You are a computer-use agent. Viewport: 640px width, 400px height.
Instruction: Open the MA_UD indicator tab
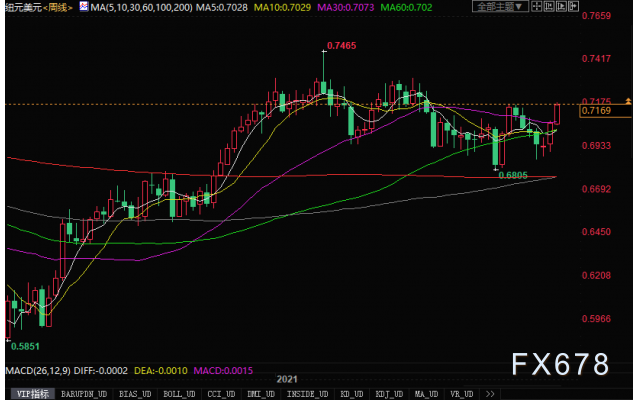(x=426, y=394)
